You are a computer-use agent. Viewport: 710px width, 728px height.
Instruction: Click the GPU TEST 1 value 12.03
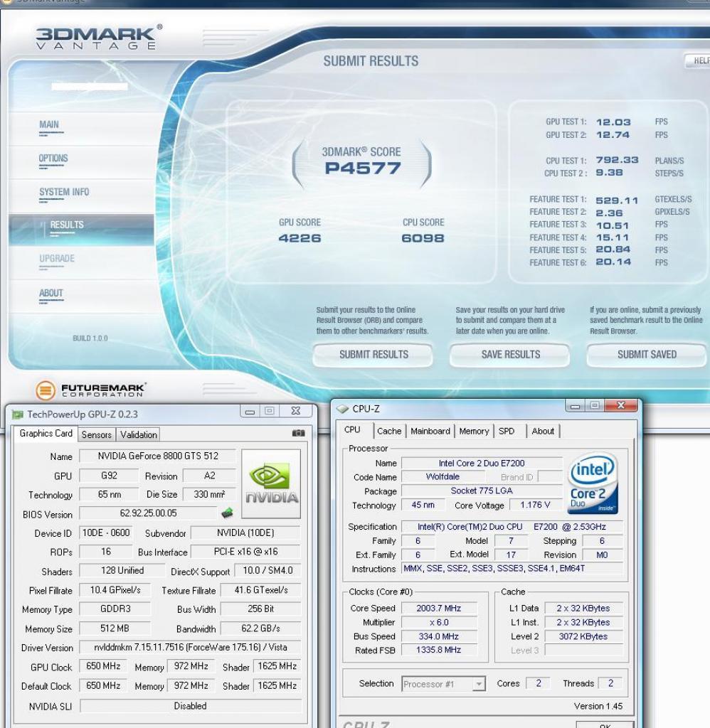(x=613, y=122)
